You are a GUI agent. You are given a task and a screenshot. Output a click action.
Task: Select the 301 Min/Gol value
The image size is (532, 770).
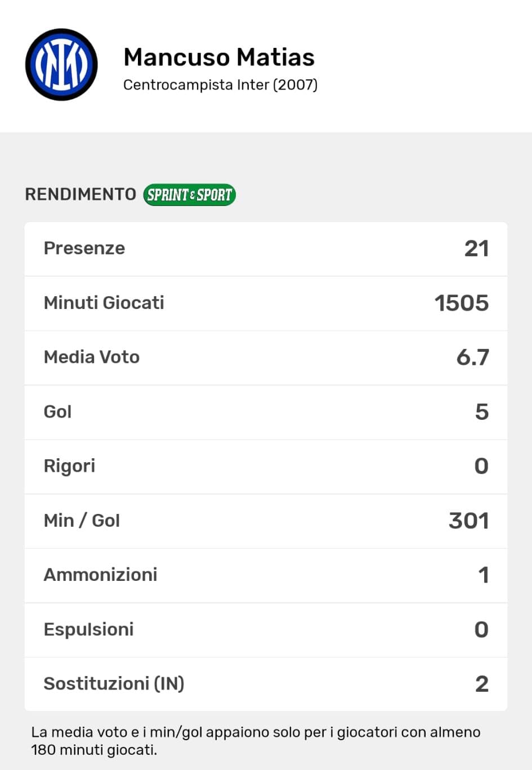click(468, 521)
